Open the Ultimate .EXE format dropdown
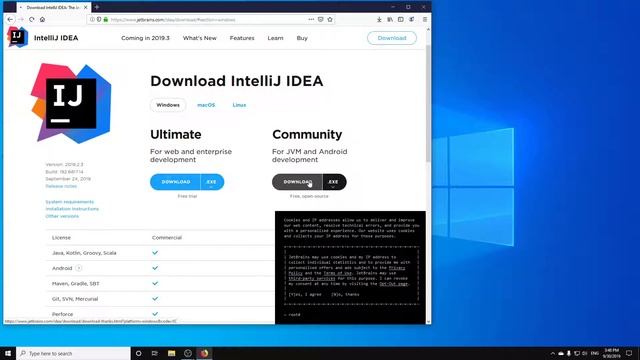640x360 pixels. 211,182
